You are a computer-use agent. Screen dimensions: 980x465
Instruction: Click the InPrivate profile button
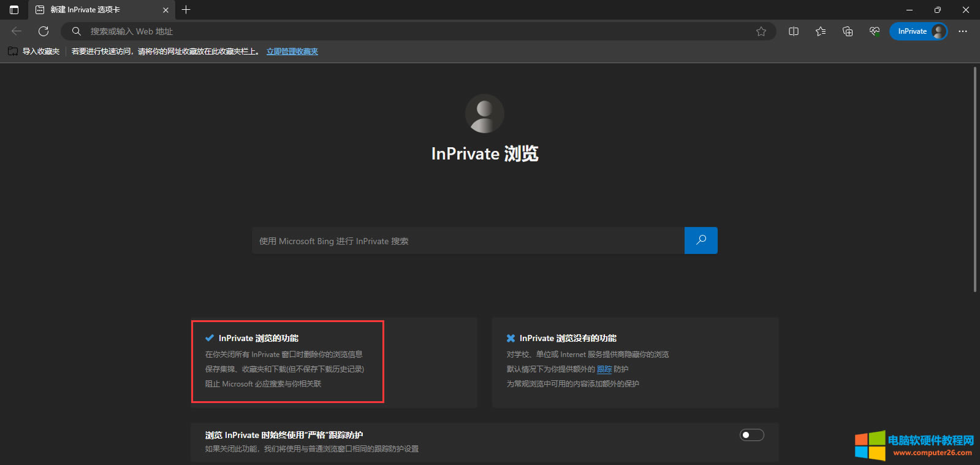918,31
